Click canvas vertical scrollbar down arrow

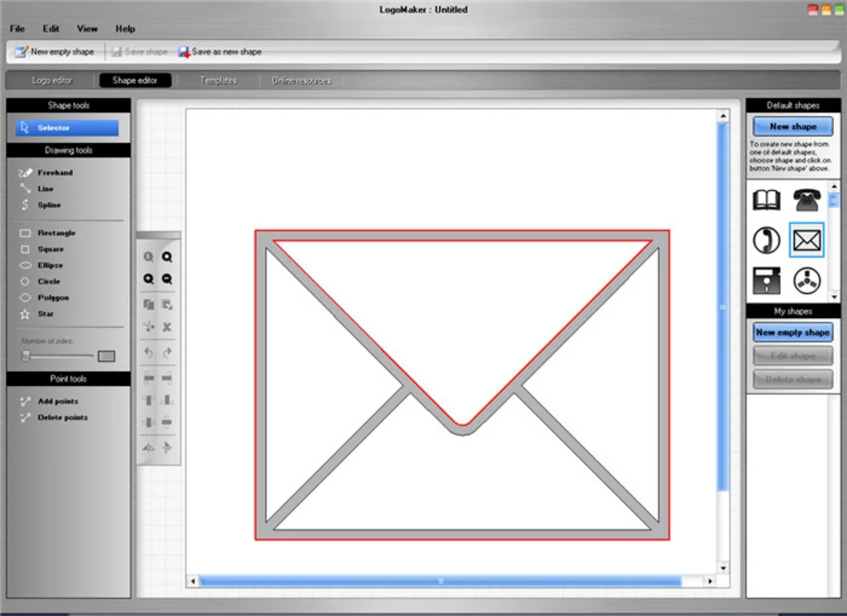tap(722, 568)
